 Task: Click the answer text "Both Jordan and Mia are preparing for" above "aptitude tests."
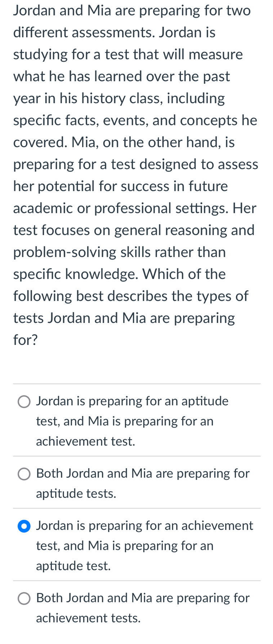tap(143, 473)
